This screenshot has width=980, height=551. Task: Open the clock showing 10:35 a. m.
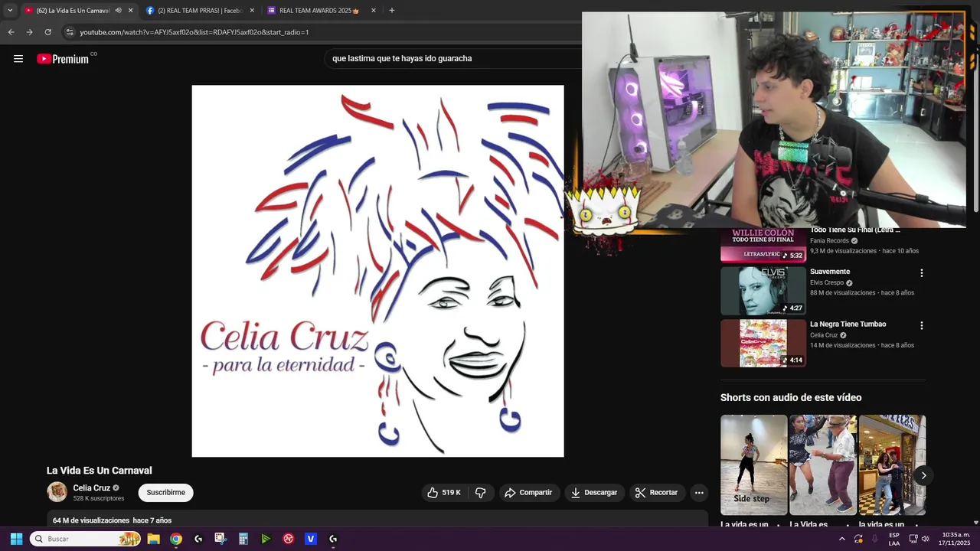pyautogui.click(x=956, y=539)
